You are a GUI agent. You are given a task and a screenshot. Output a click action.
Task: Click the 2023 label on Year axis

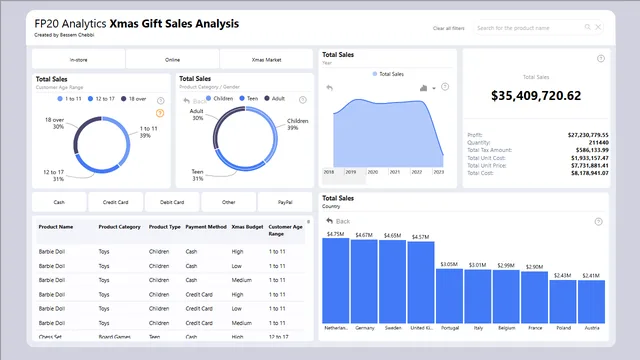point(439,172)
